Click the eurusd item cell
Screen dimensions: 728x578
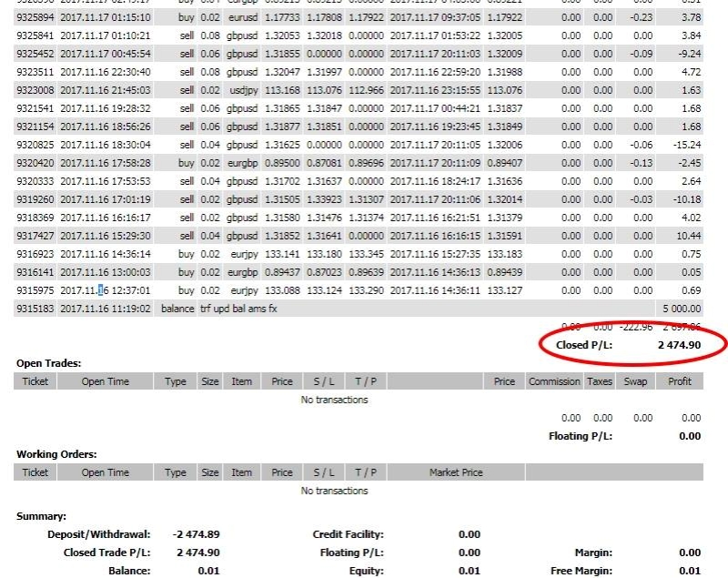243,17
